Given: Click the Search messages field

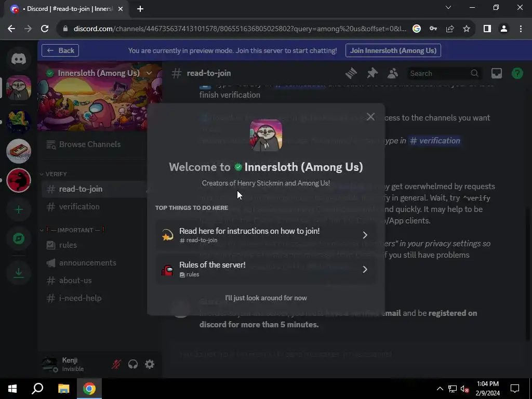Looking at the screenshot, I should (444, 73).
